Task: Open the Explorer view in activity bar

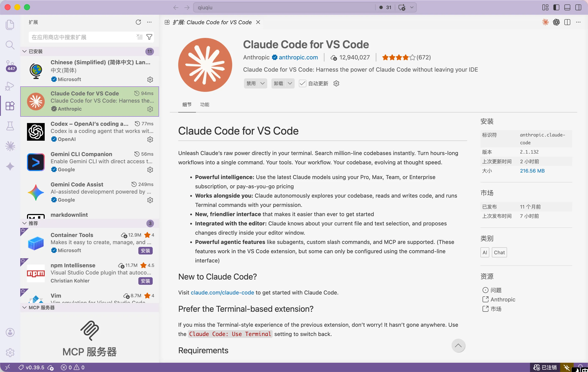Action: click(10, 25)
